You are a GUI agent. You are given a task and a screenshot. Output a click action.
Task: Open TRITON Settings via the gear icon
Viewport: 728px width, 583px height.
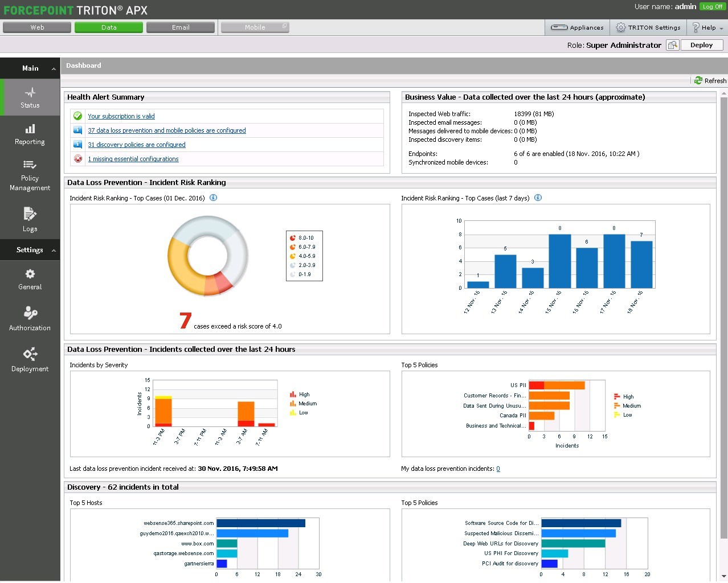point(648,27)
